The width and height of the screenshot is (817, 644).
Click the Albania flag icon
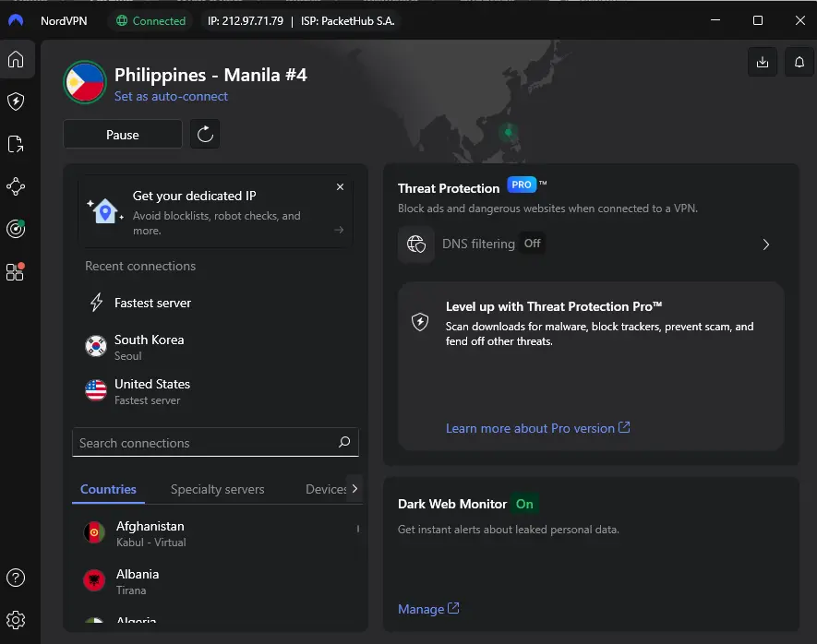click(x=94, y=580)
